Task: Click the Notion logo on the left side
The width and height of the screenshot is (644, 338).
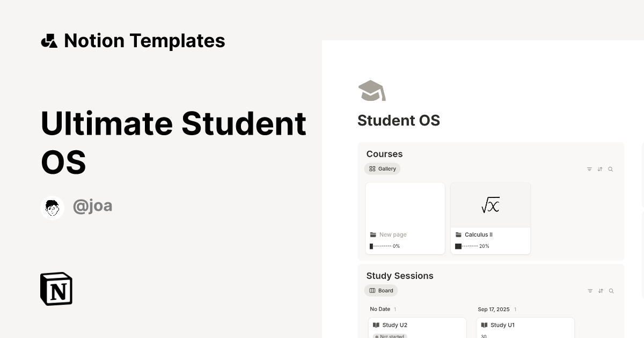Action: (x=56, y=289)
